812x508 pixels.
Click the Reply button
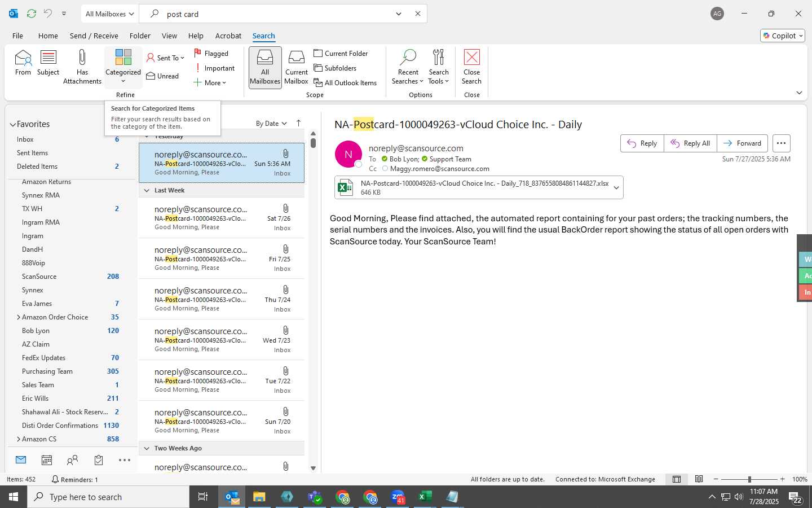[642, 143]
